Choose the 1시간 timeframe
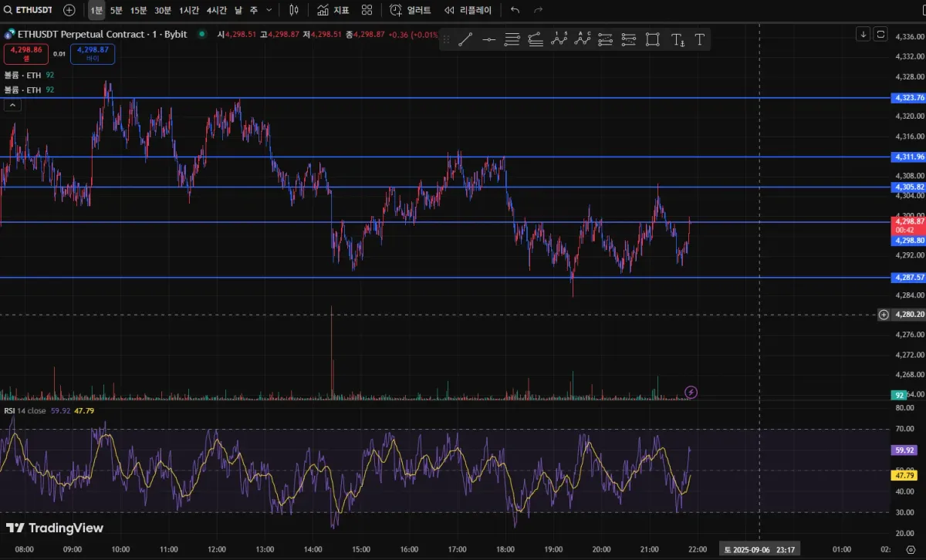This screenshot has height=560, width=926. [189, 10]
